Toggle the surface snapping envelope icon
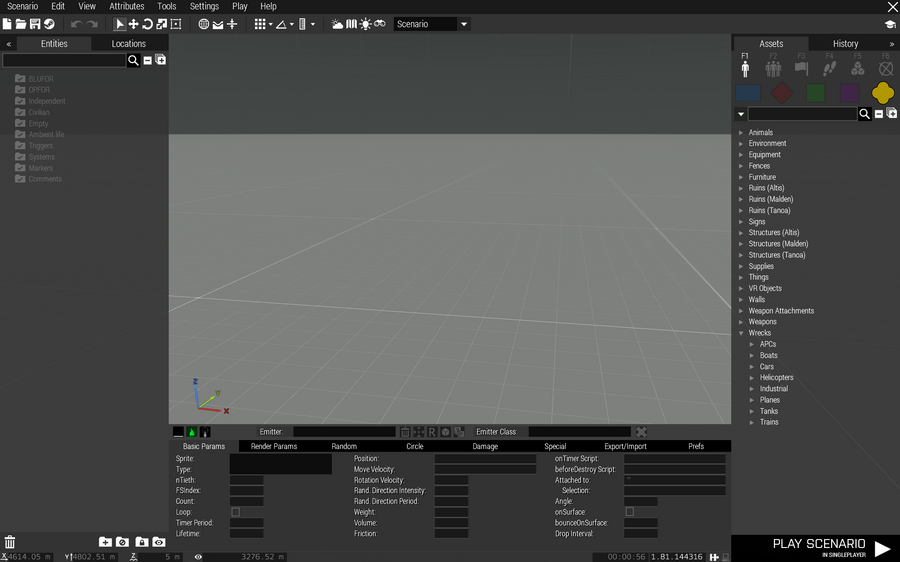The height and width of the screenshot is (562, 900). 218,24
